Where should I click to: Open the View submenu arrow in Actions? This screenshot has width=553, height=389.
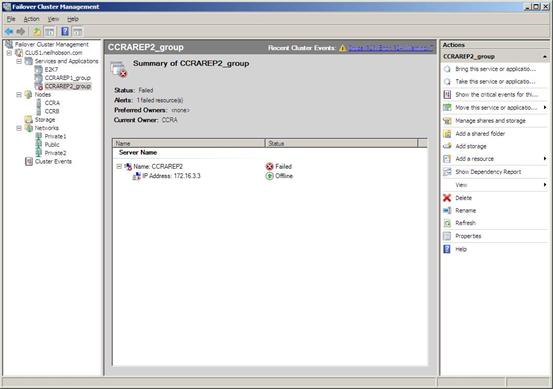(545, 185)
